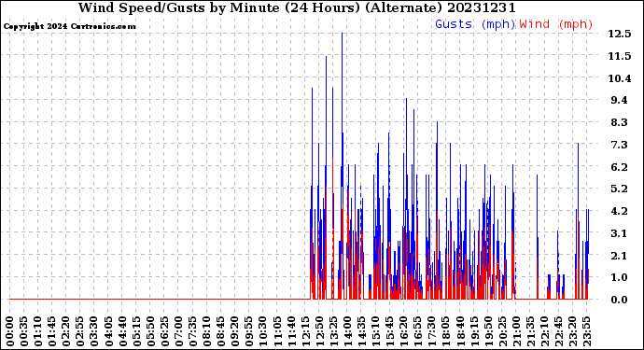
Task: Click the 09:20 time label
Action: pos(235,331)
